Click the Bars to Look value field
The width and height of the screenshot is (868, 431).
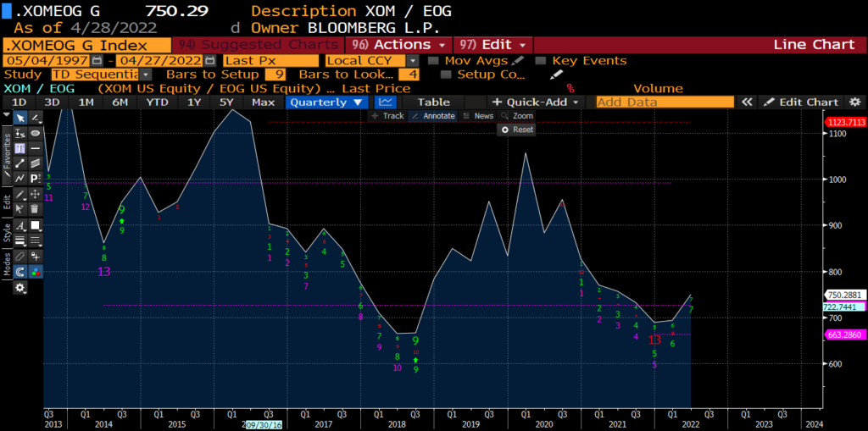(x=408, y=75)
